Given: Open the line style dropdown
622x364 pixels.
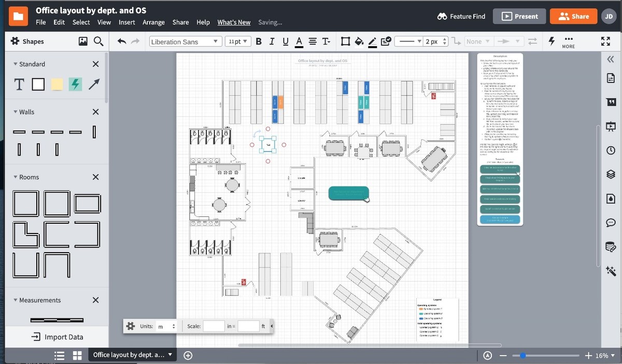Looking at the screenshot, I should pyautogui.click(x=409, y=41).
